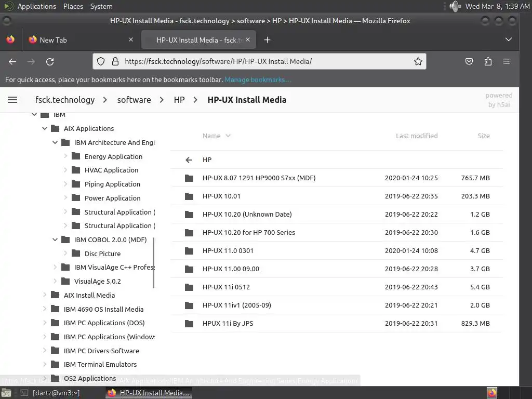Collapse IBM Architecture And Engi node
532x399 pixels.
[55, 142]
